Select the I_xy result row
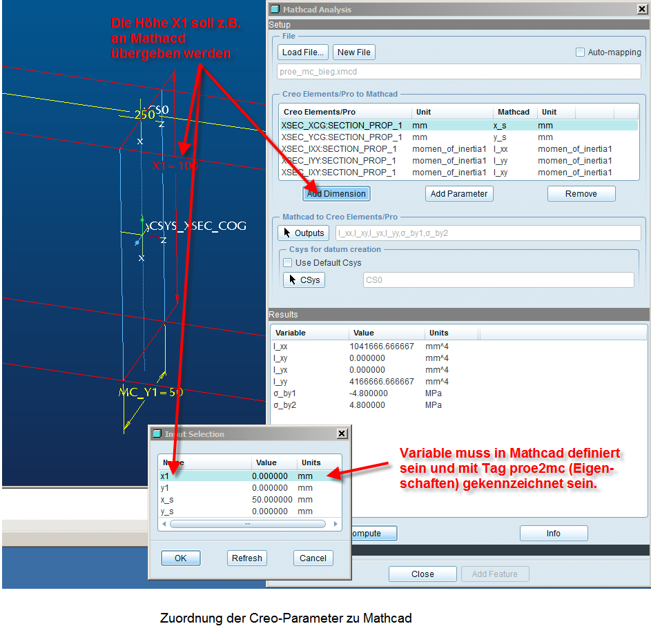This screenshot has width=651, height=644. pos(459,358)
